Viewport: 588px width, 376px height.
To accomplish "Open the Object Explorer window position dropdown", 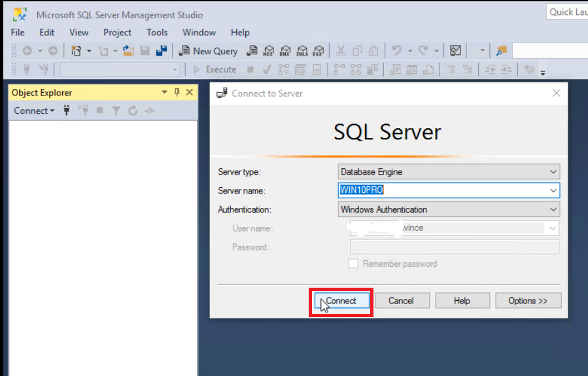I will click(164, 92).
